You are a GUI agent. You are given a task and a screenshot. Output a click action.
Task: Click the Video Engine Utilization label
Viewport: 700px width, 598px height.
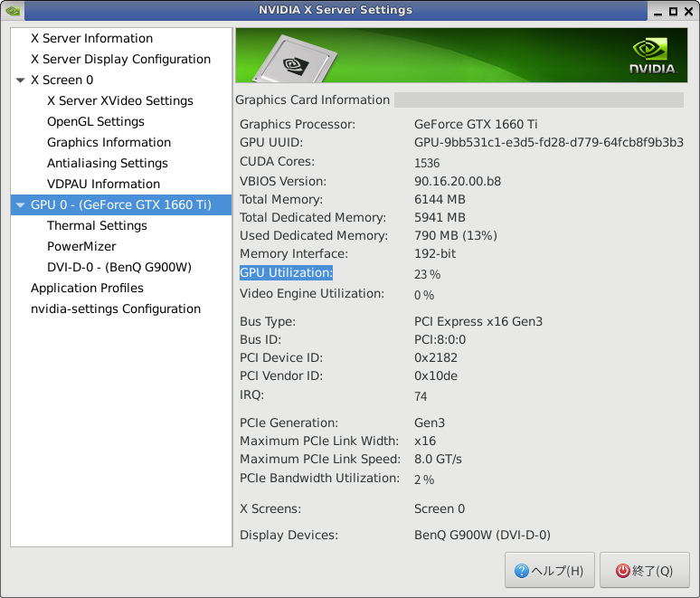312,294
